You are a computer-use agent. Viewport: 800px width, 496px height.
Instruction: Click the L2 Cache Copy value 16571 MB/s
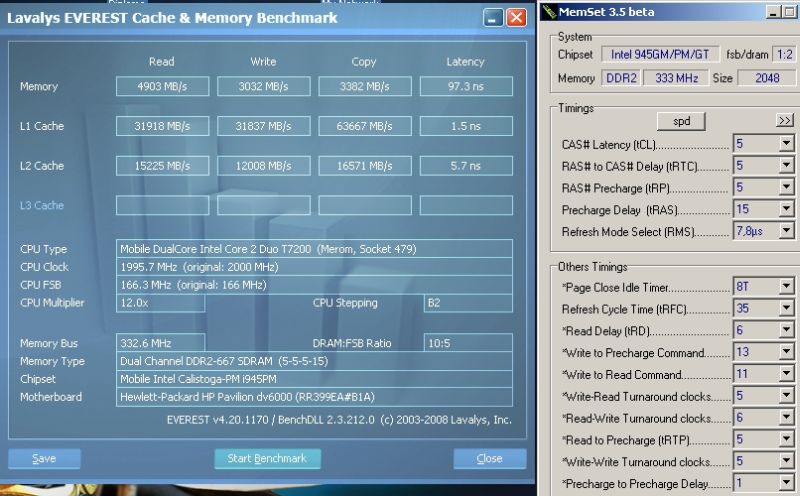(365, 166)
